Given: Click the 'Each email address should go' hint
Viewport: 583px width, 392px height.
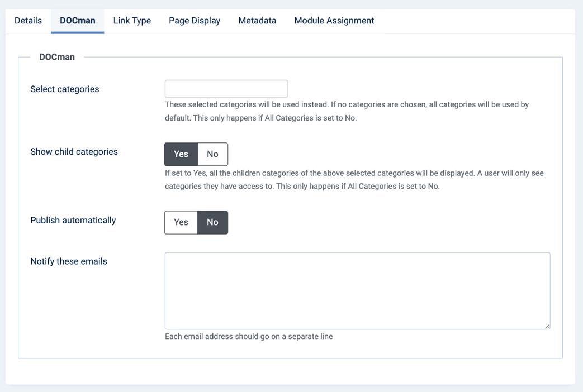Looking at the screenshot, I should 249,336.
